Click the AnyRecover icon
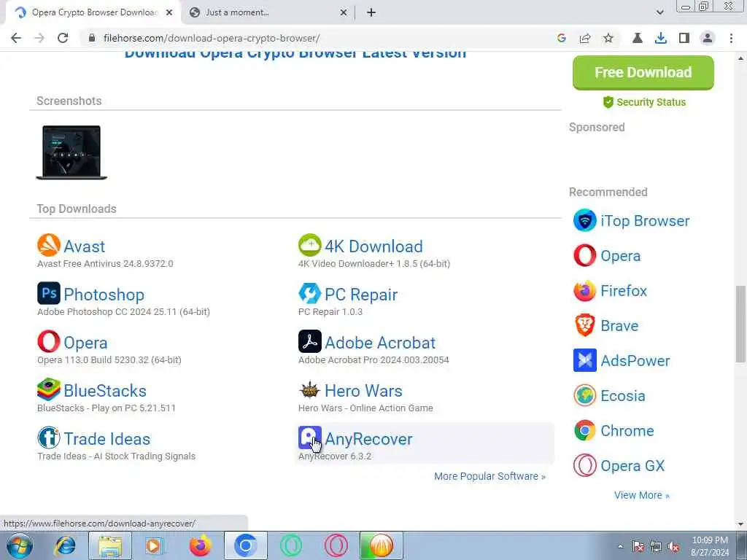 click(309, 437)
